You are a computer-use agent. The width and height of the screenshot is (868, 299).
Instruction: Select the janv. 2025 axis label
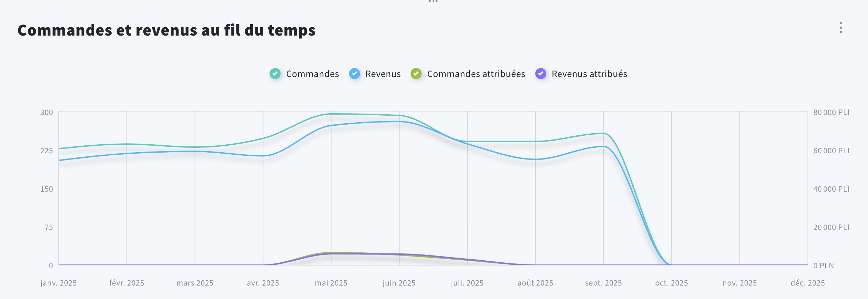click(x=58, y=283)
